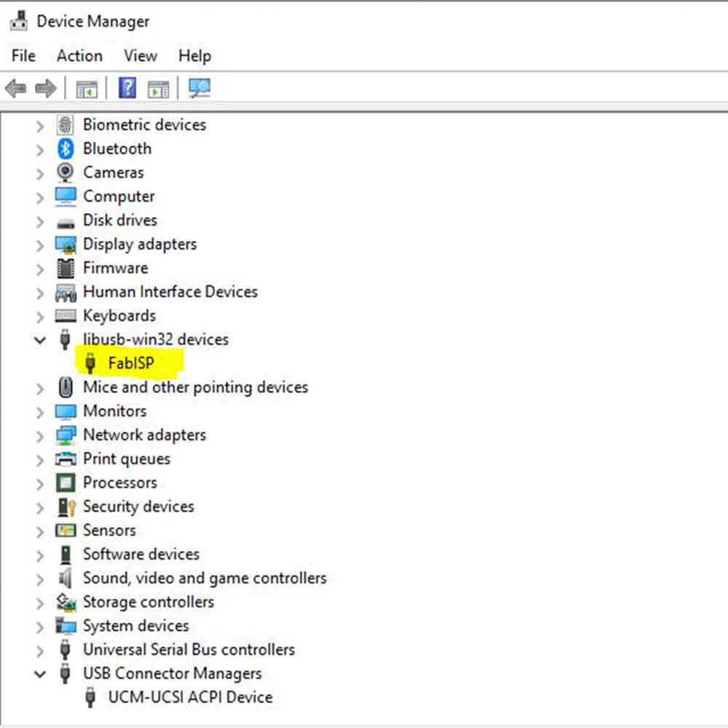Select the Monitors label

[x=115, y=411]
